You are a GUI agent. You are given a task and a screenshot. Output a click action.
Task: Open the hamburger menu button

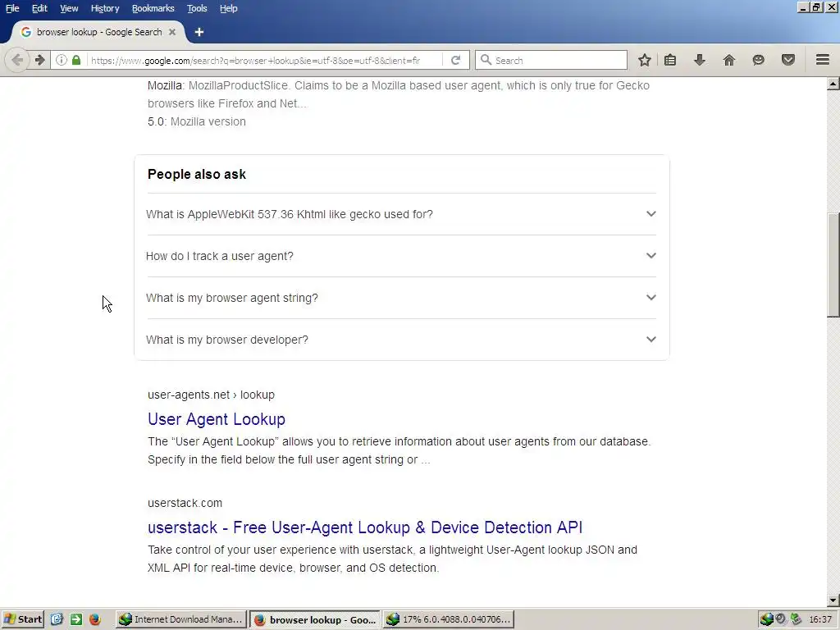823,60
